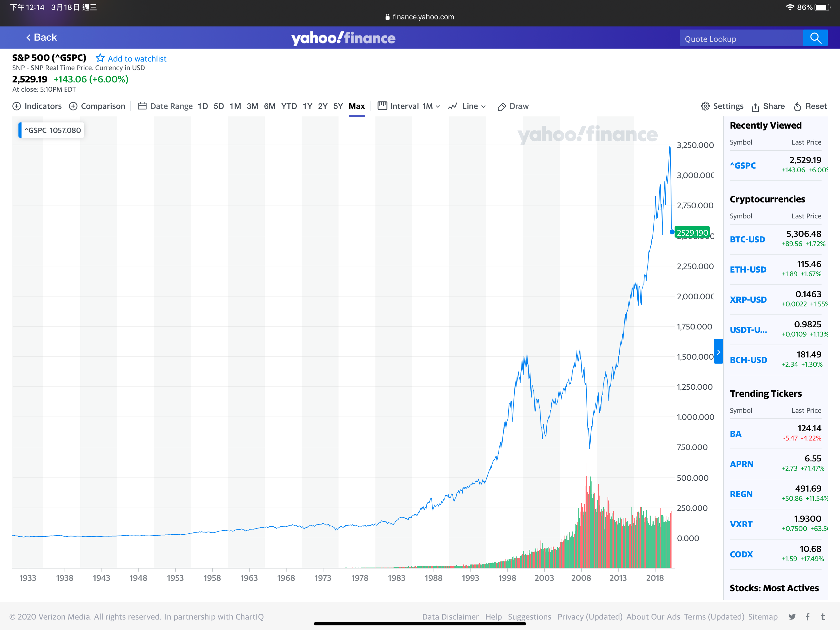Click the Twitter icon in footer
This screenshot has width=840, height=630.
[792, 617]
